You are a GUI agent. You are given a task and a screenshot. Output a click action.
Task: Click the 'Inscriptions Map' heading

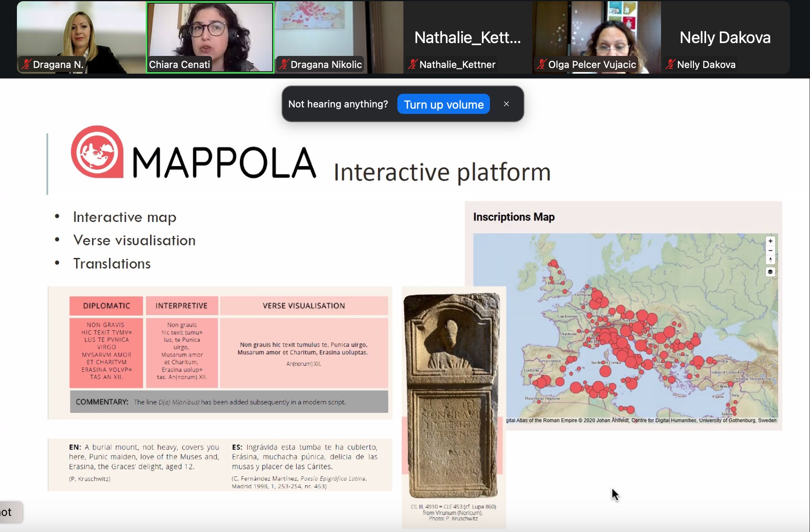point(514,217)
